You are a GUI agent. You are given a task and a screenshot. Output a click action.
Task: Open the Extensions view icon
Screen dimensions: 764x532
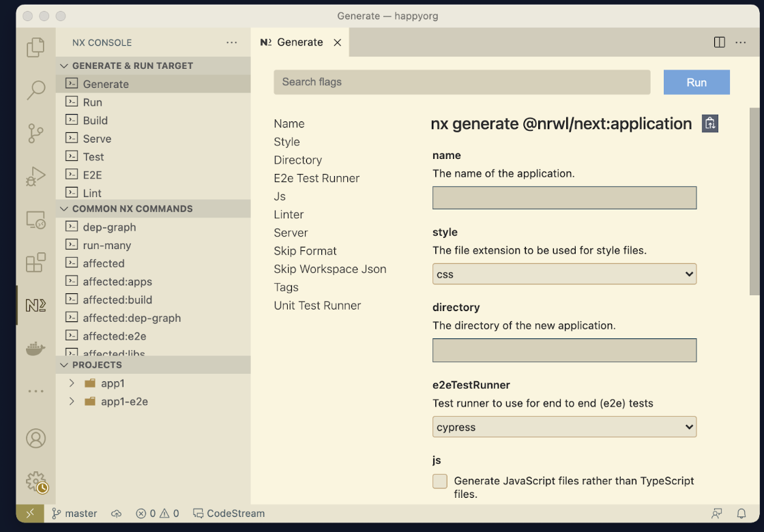pos(35,263)
